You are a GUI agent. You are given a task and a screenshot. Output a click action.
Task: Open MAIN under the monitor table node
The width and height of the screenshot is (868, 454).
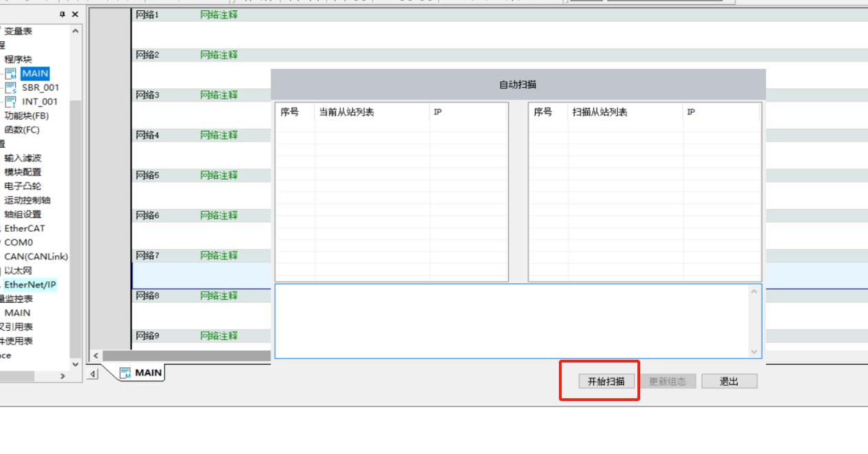pos(18,313)
